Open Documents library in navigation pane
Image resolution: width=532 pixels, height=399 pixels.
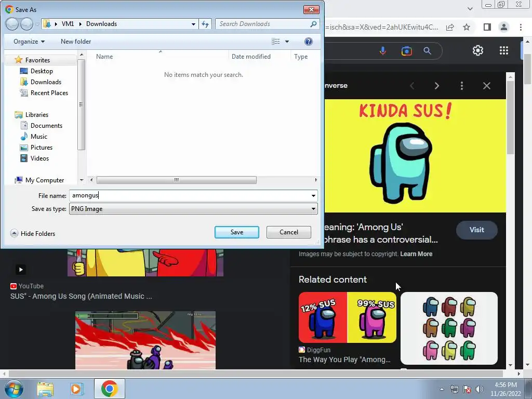(46, 126)
